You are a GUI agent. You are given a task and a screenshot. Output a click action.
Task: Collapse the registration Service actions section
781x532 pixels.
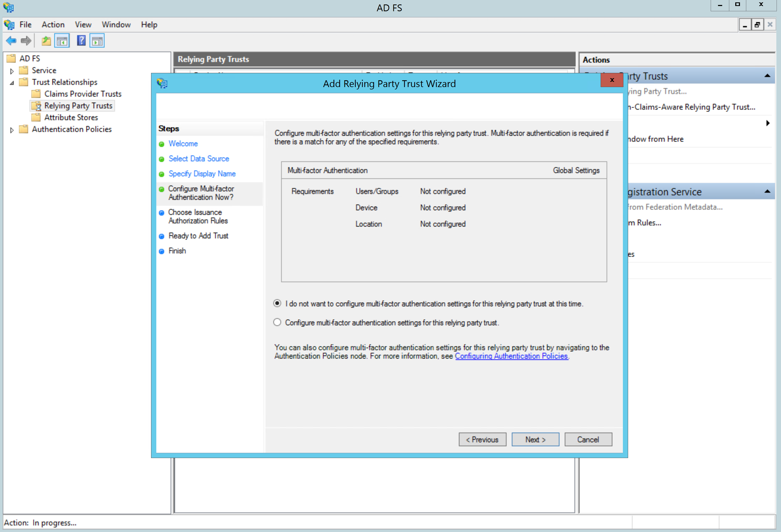[767, 192]
